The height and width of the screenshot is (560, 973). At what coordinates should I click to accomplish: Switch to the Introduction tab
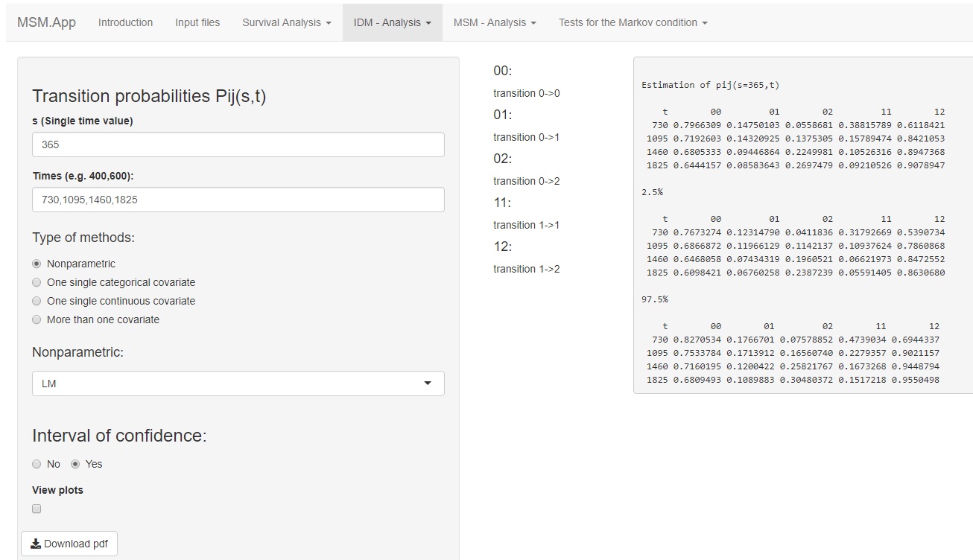[125, 22]
